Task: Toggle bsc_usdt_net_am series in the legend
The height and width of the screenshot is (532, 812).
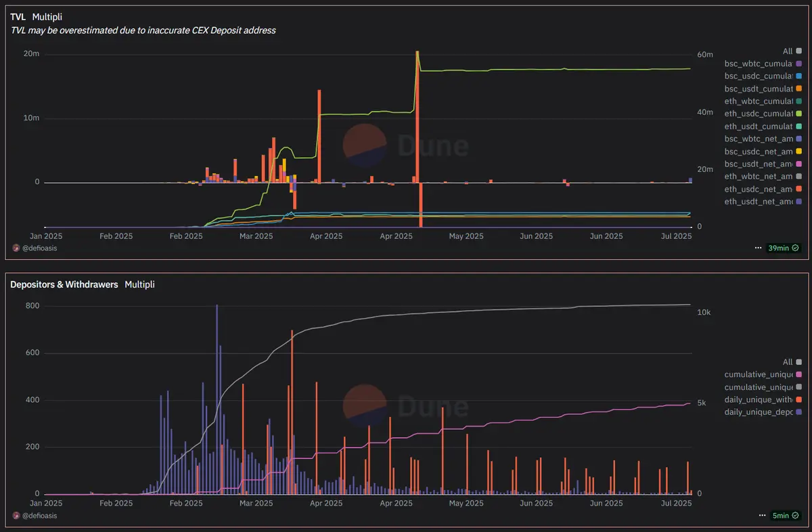Action: click(x=763, y=164)
